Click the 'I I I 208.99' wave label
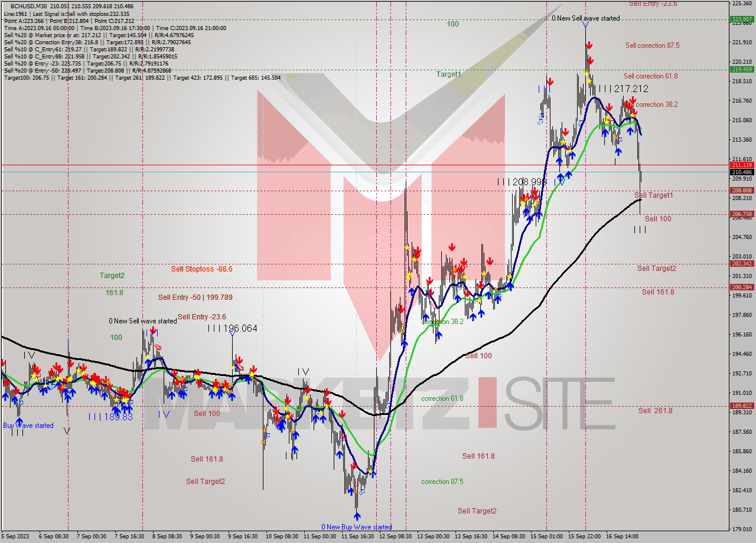 [x=522, y=182]
